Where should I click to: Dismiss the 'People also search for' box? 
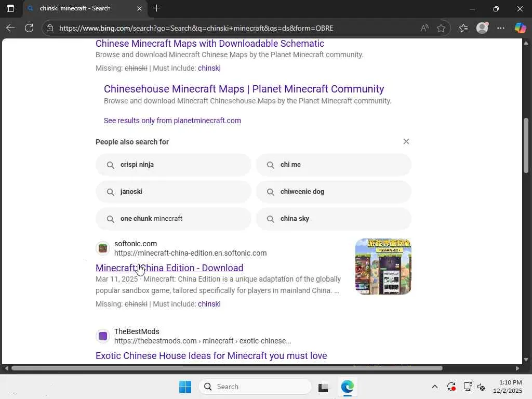click(x=406, y=141)
